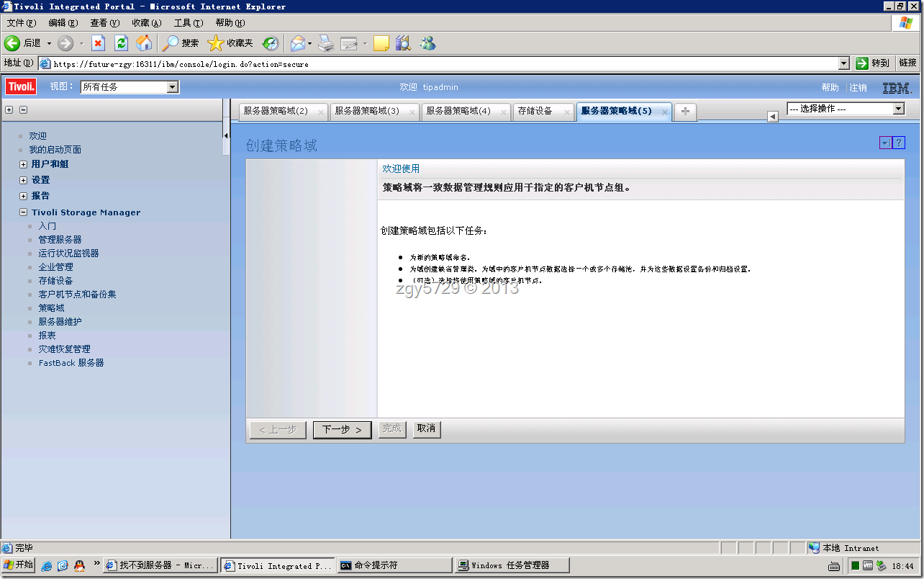Open Favorites (收藏夹) star button
The width and height of the screenshot is (924, 579).
(230, 43)
